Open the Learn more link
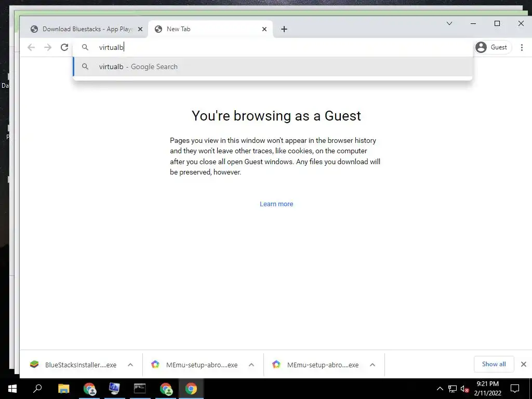 click(276, 204)
